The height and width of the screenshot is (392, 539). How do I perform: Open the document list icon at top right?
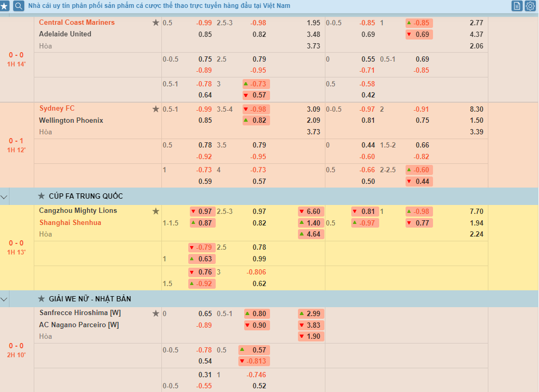coord(517,6)
